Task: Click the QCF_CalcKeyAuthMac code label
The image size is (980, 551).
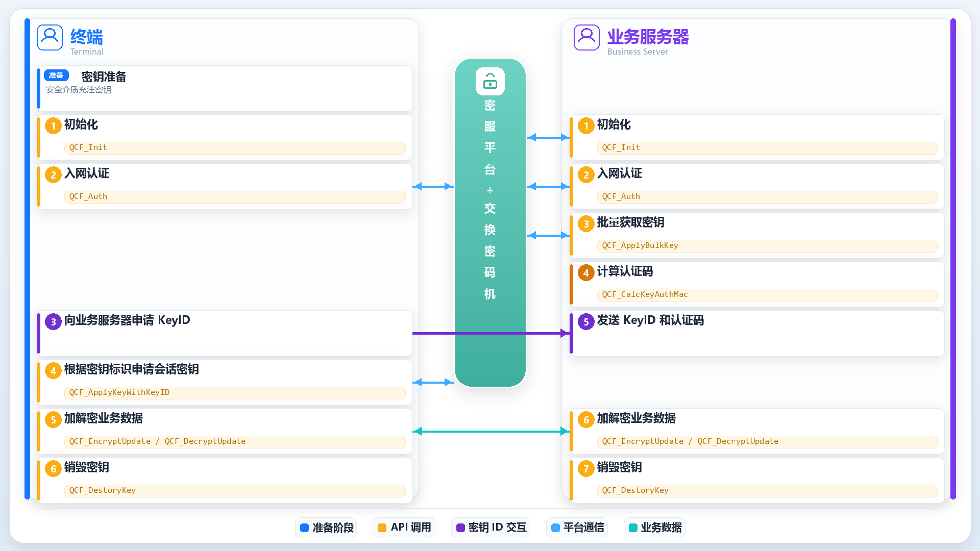Action: coord(645,294)
